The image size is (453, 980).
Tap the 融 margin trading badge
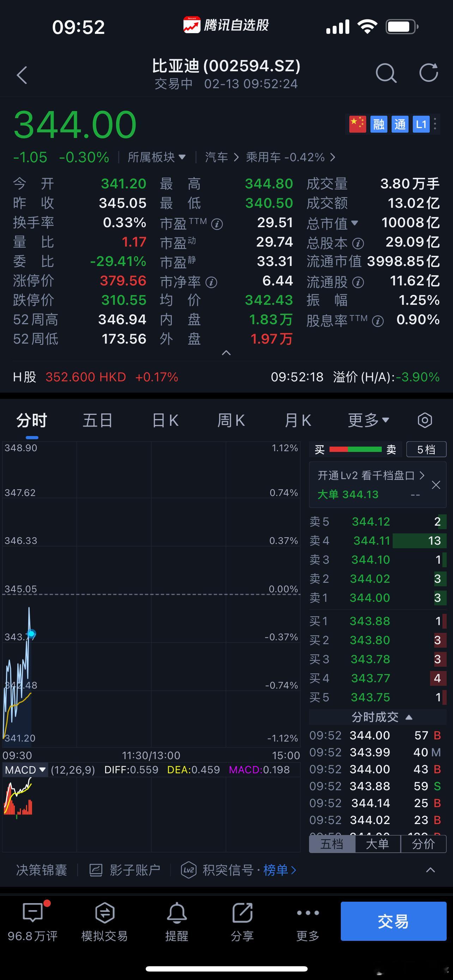[379, 124]
